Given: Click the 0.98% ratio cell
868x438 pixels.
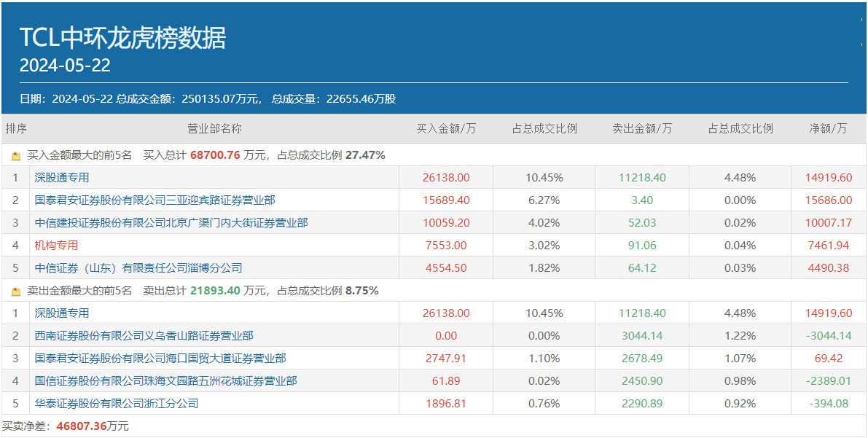Looking at the screenshot, I should pos(740,381).
